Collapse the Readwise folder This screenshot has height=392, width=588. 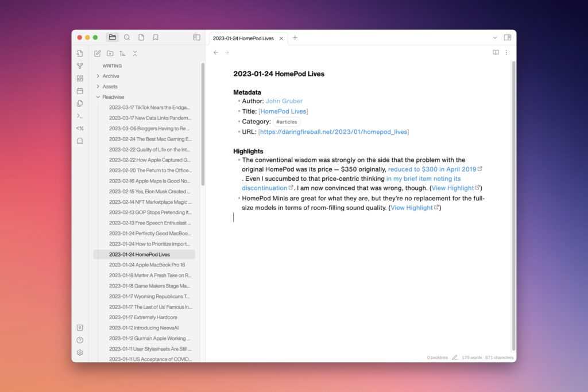99,96
